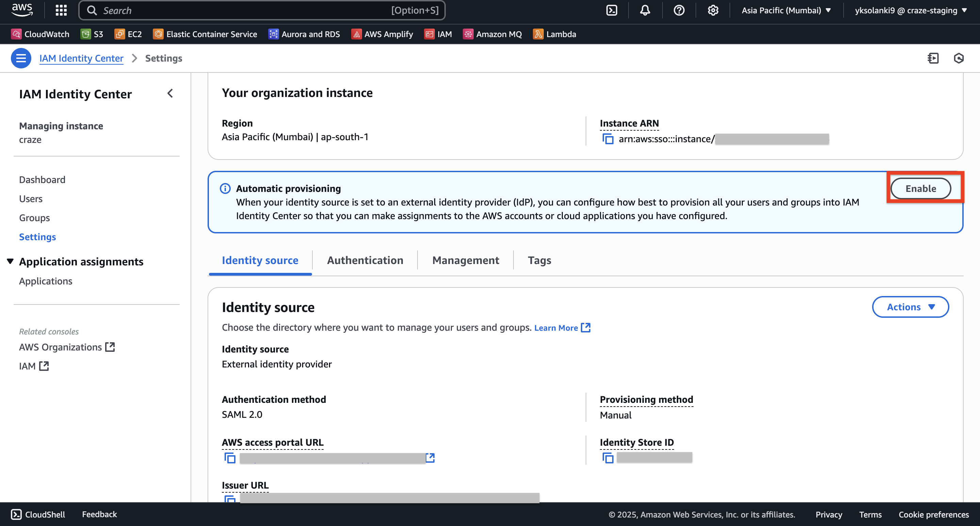Copy the Instance ARN
Image resolution: width=980 pixels, height=526 pixels.
point(608,139)
